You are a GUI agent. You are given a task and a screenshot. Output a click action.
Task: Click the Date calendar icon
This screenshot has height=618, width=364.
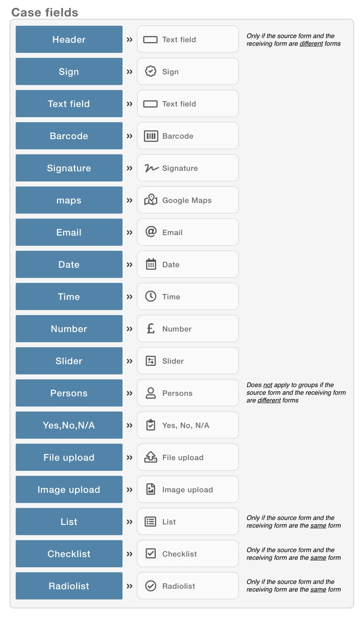click(150, 264)
